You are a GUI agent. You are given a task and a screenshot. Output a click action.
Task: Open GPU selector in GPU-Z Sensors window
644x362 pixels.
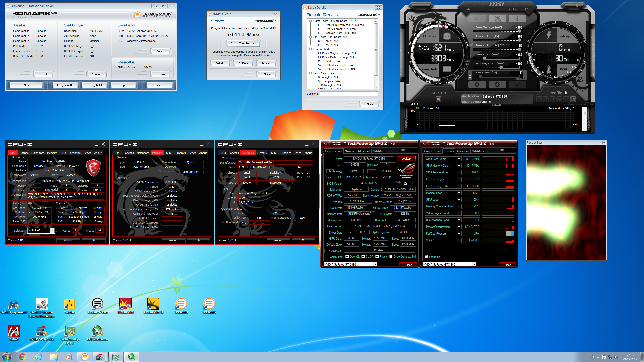tap(449, 264)
